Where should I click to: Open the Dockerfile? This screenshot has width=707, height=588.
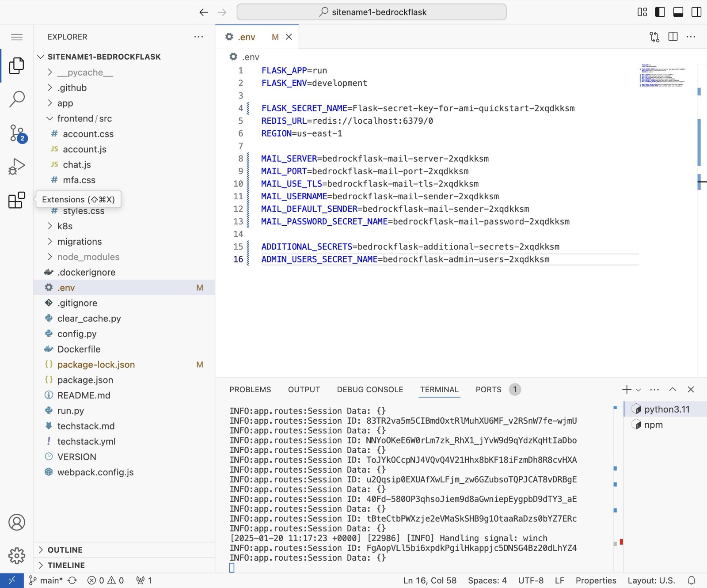pyautogui.click(x=124, y=349)
